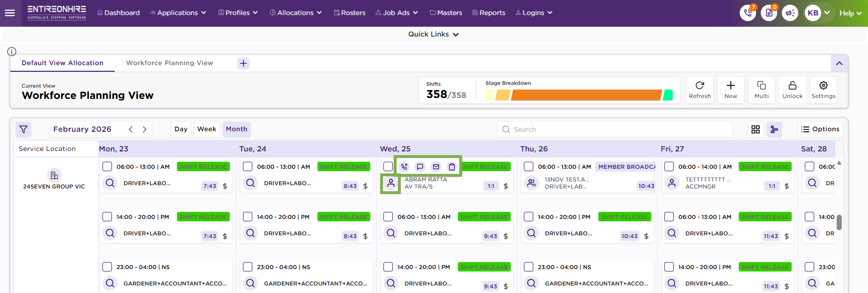Click the Refresh shifts button

click(x=699, y=90)
